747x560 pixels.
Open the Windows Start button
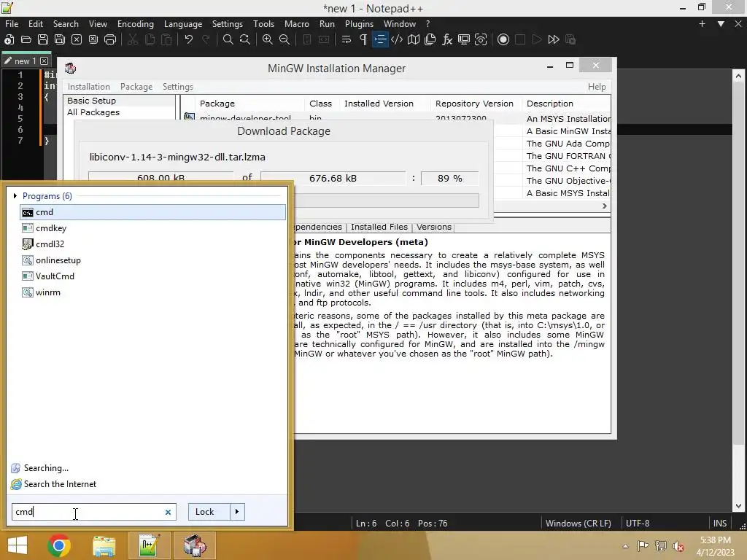pyautogui.click(x=18, y=545)
